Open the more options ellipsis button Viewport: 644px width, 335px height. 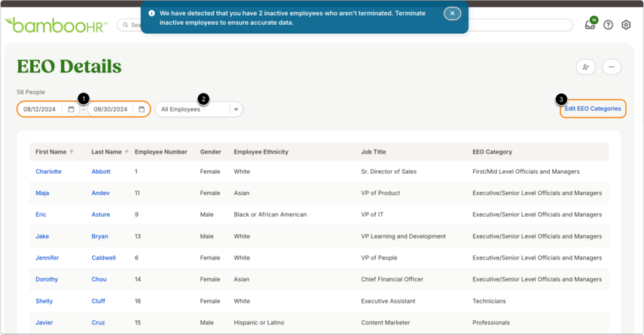[612, 67]
